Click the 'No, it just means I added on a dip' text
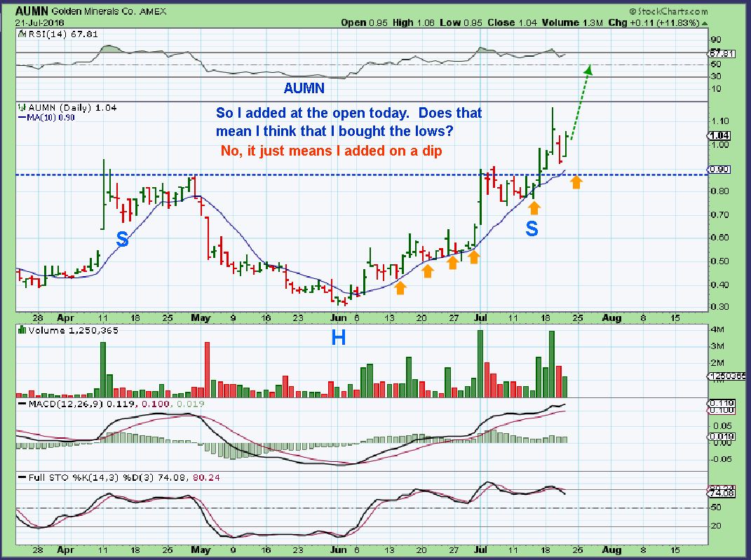Viewport: 751px width, 560px height. point(332,151)
